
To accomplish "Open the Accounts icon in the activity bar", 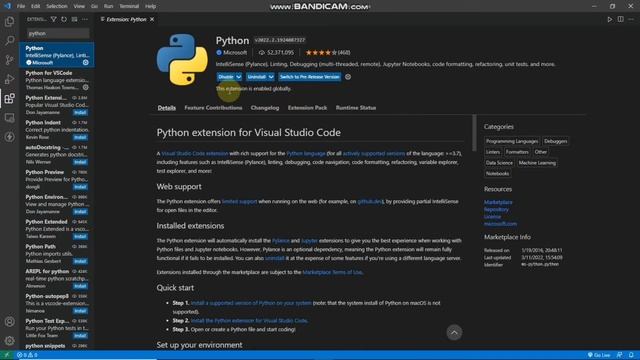I will click(x=9, y=322).
